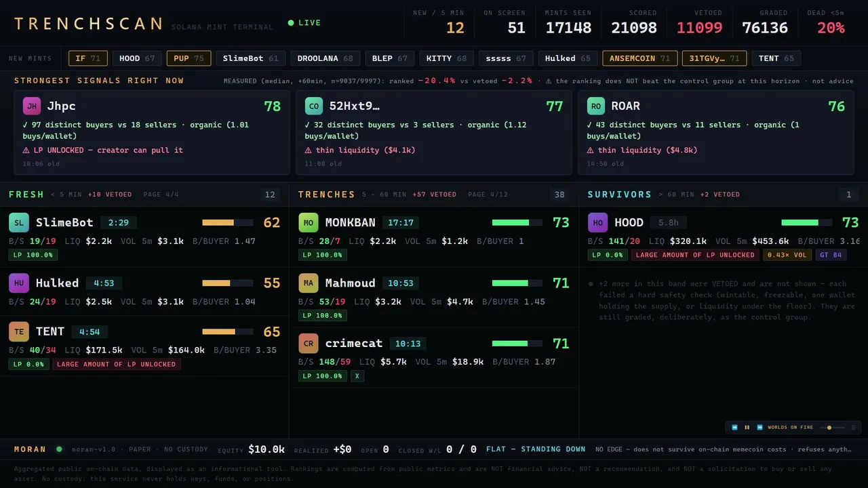Select the DROOLANA 68 new mint chip

[x=325, y=58]
